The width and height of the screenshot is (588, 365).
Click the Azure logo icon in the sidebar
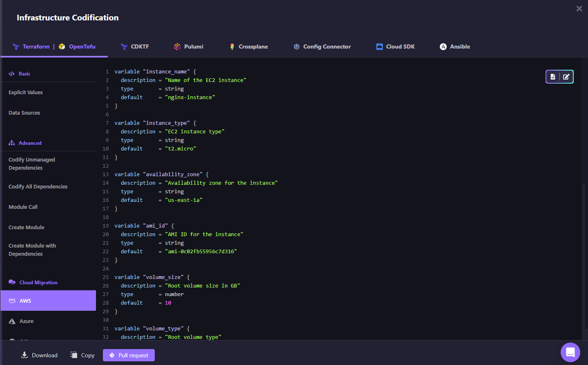(x=12, y=321)
